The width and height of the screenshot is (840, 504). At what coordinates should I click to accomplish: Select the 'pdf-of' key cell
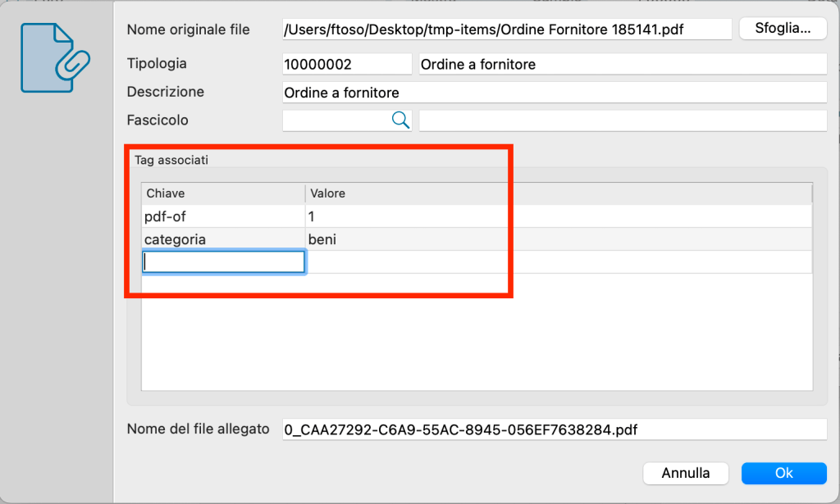[222, 216]
